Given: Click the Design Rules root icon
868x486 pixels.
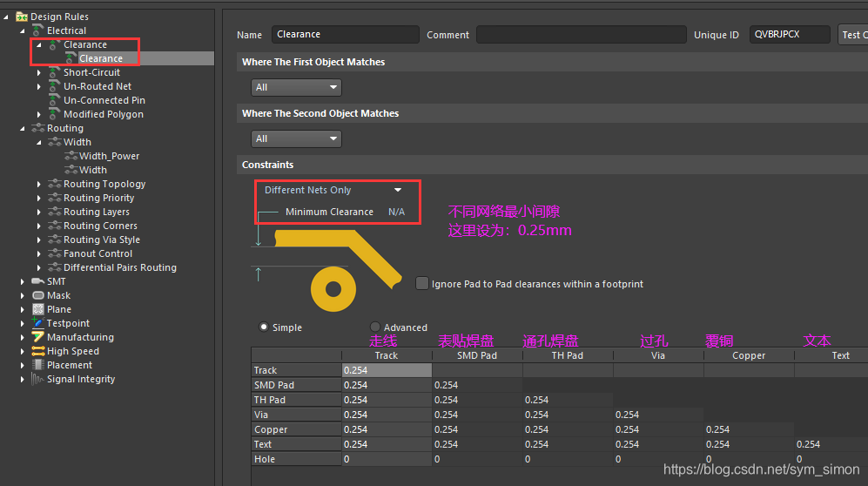Looking at the screenshot, I should point(22,17).
